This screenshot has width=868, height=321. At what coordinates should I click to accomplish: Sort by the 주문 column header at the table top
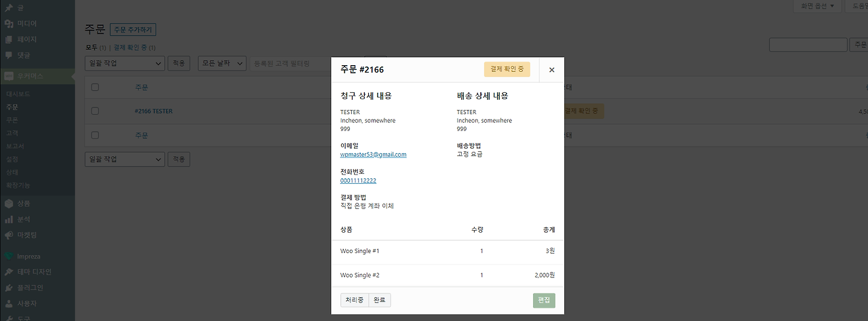click(141, 87)
